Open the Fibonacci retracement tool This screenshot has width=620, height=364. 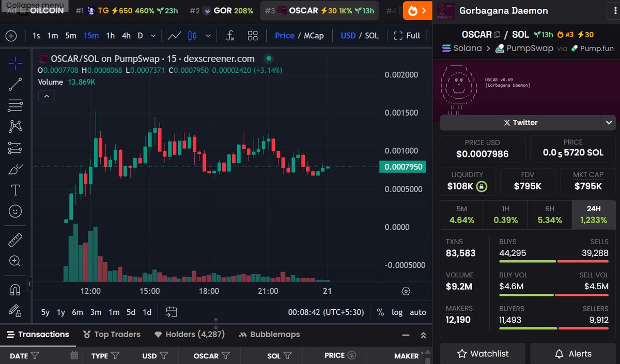(16, 105)
